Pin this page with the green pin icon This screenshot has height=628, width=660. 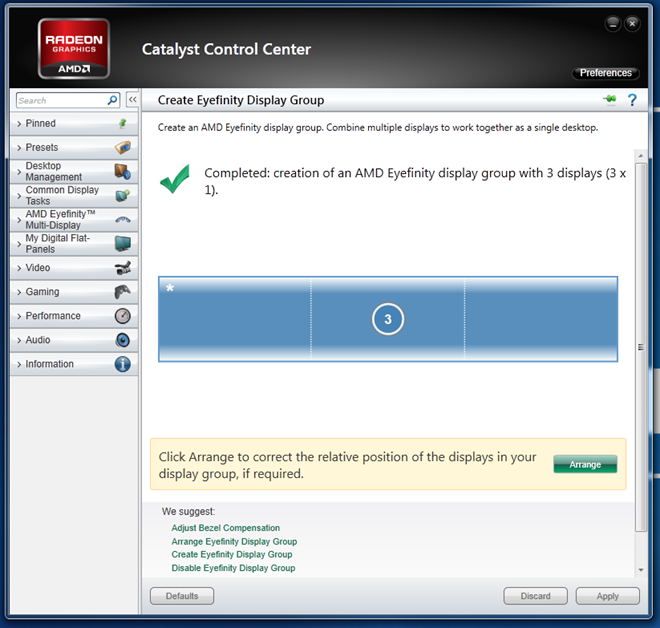pyautogui.click(x=609, y=99)
